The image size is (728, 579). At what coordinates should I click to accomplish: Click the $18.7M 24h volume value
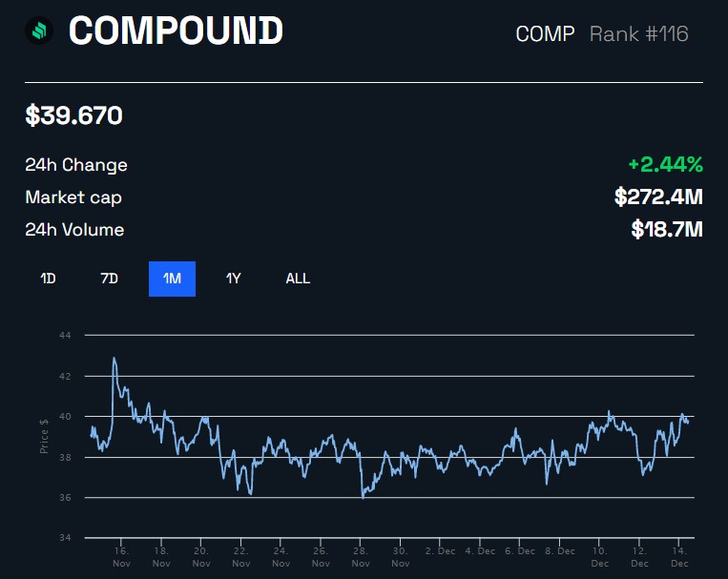click(x=666, y=229)
